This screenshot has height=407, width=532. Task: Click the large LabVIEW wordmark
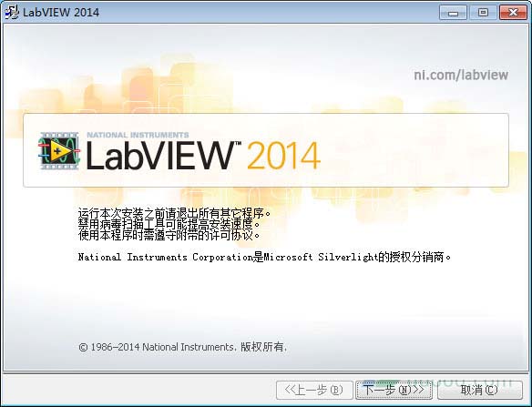coord(159,156)
